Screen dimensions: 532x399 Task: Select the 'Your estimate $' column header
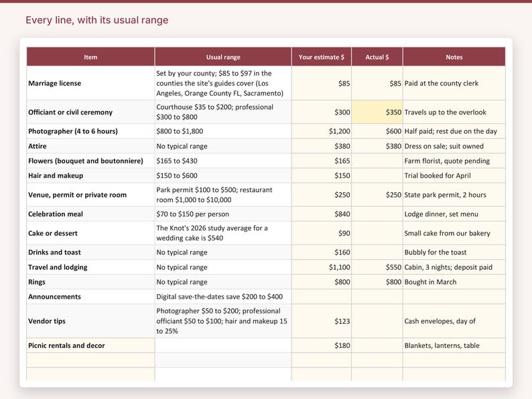point(322,57)
